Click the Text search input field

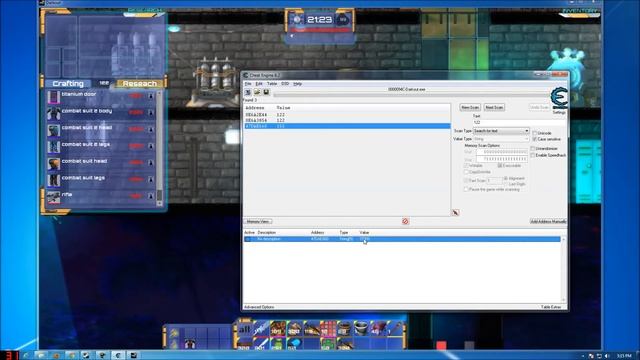click(x=519, y=122)
